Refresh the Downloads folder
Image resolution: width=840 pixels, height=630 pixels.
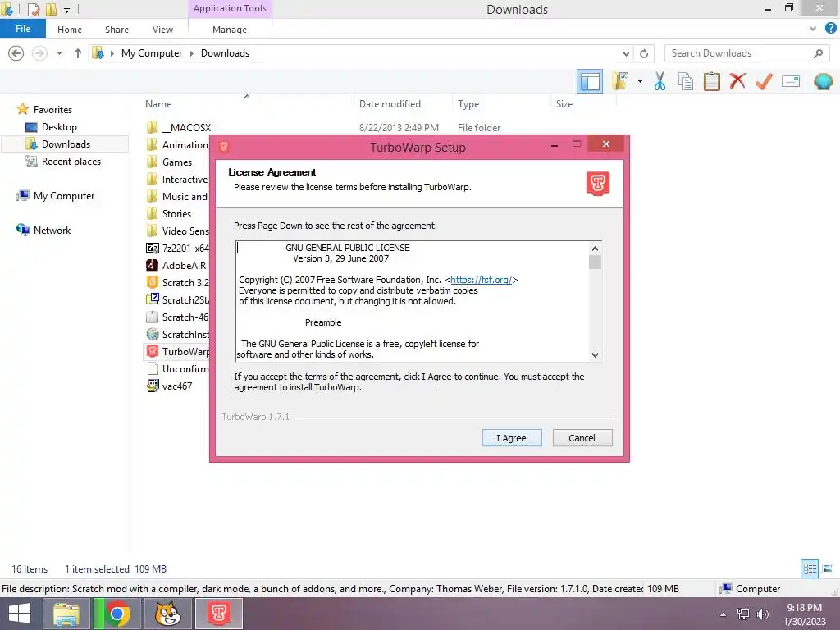644,53
